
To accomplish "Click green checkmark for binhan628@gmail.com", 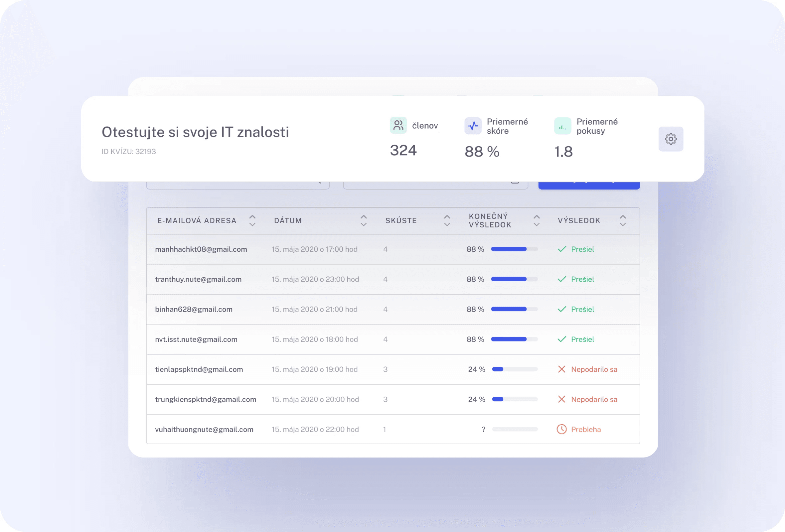I will click(x=562, y=309).
